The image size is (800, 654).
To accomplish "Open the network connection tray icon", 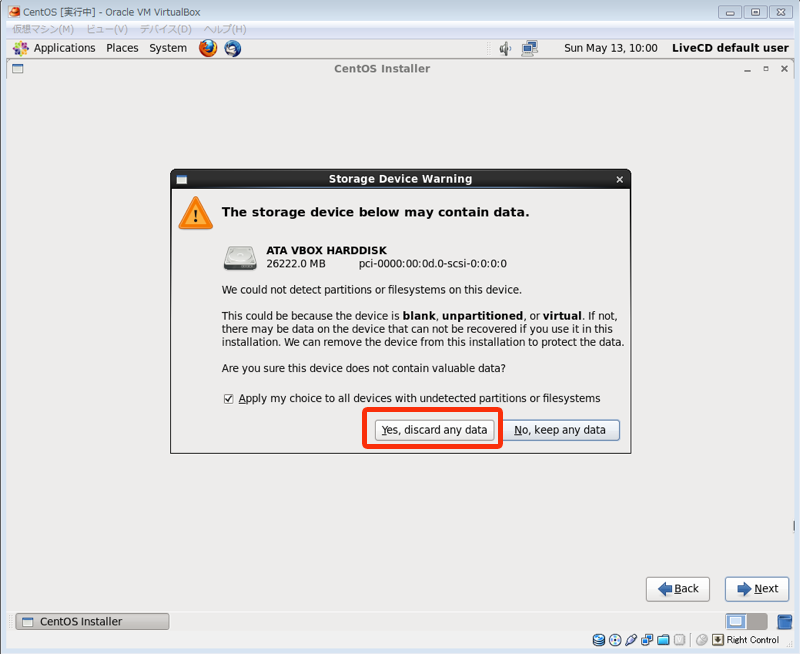I will [530, 49].
